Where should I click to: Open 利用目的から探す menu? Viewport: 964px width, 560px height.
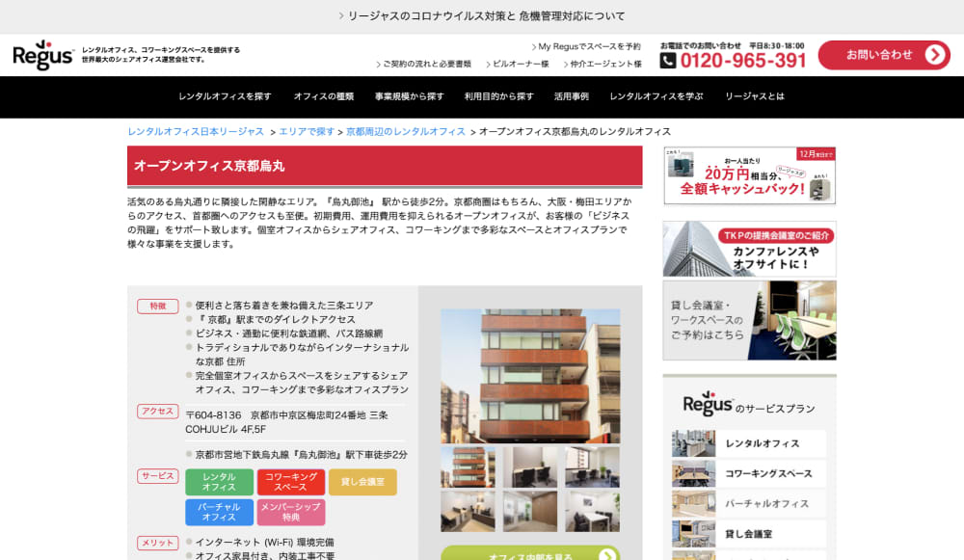(x=498, y=96)
